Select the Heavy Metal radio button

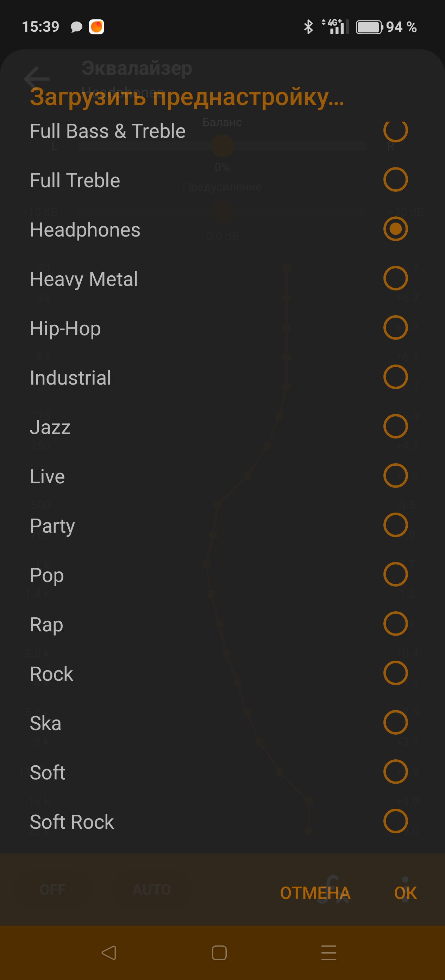point(395,278)
